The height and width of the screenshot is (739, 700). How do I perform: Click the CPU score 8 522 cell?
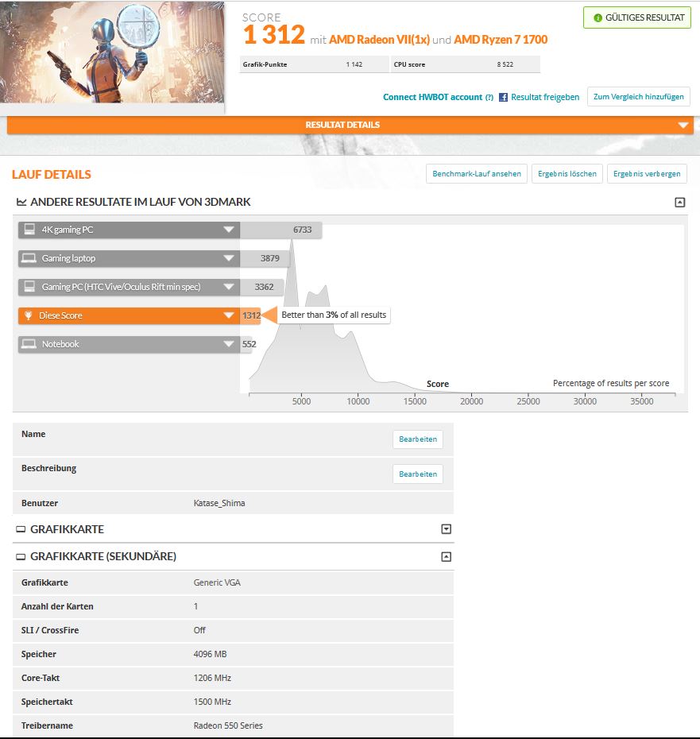point(466,64)
